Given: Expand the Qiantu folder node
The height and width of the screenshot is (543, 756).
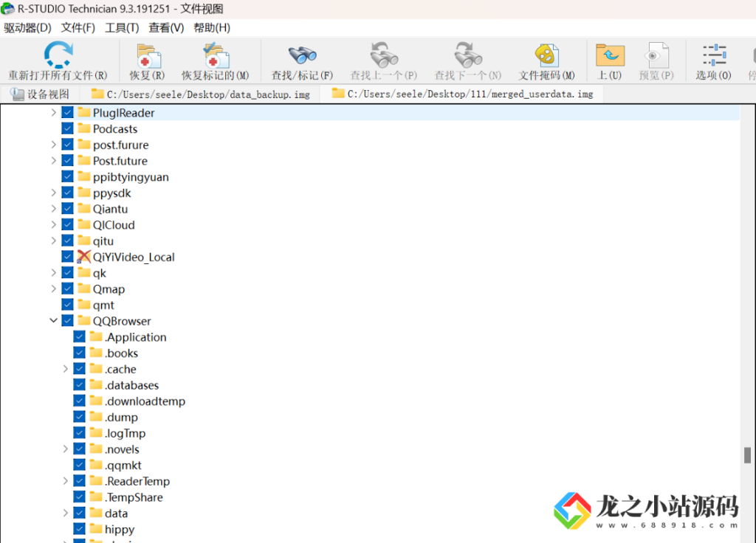Looking at the screenshot, I should coord(53,208).
